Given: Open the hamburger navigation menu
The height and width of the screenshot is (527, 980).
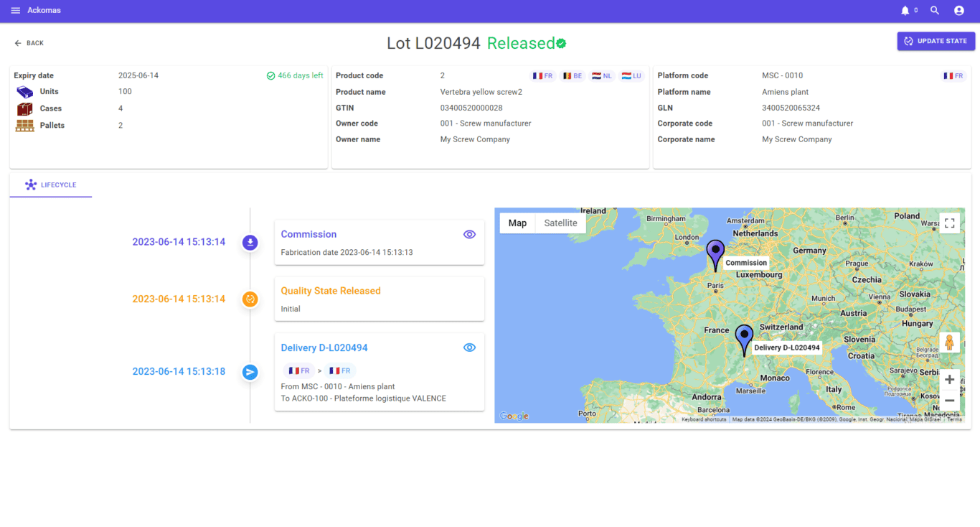Looking at the screenshot, I should coord(16,11).
